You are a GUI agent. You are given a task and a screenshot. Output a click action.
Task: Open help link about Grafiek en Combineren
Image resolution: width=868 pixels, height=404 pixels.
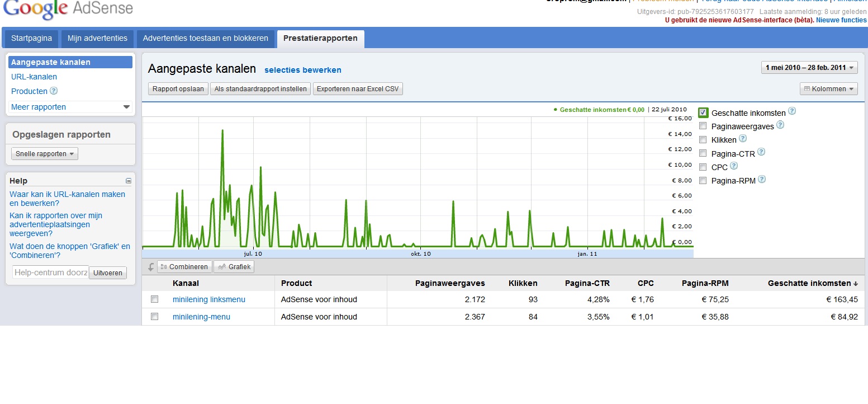(70, 251)
